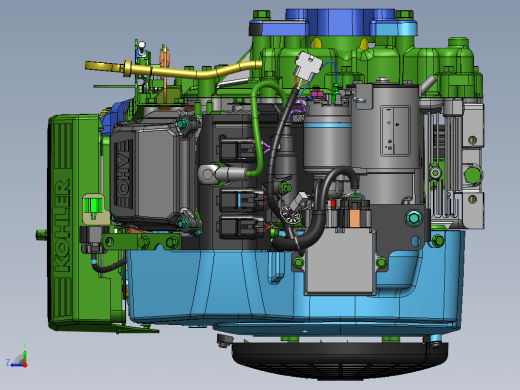Select the teal hex bolt on starter bracket
This screenshot has height=390, width=520.
coord(413,218)
